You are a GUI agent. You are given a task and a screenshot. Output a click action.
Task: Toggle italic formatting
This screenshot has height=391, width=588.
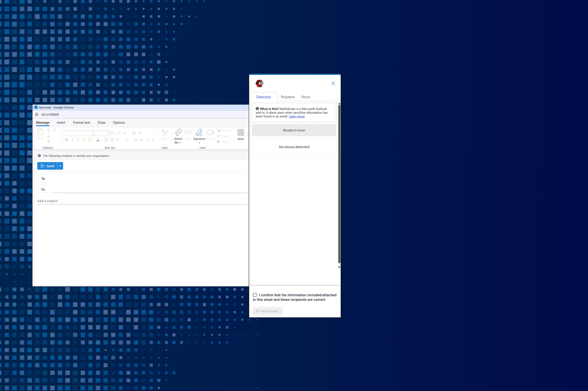click(72, 140)
